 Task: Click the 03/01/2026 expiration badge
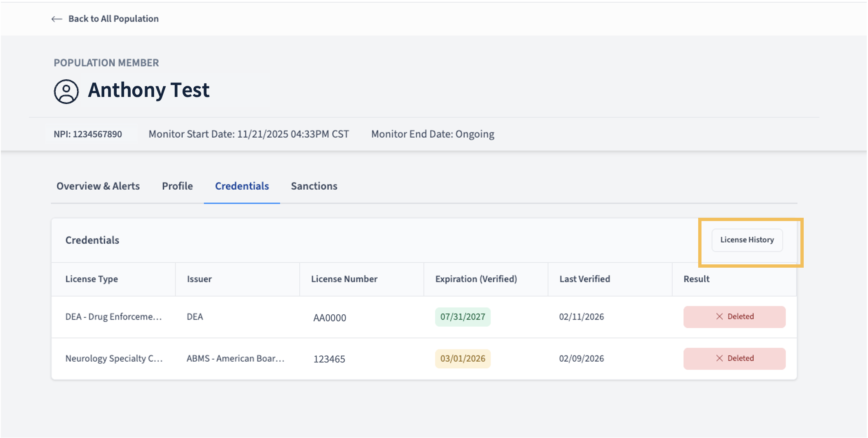coord(462,358)
